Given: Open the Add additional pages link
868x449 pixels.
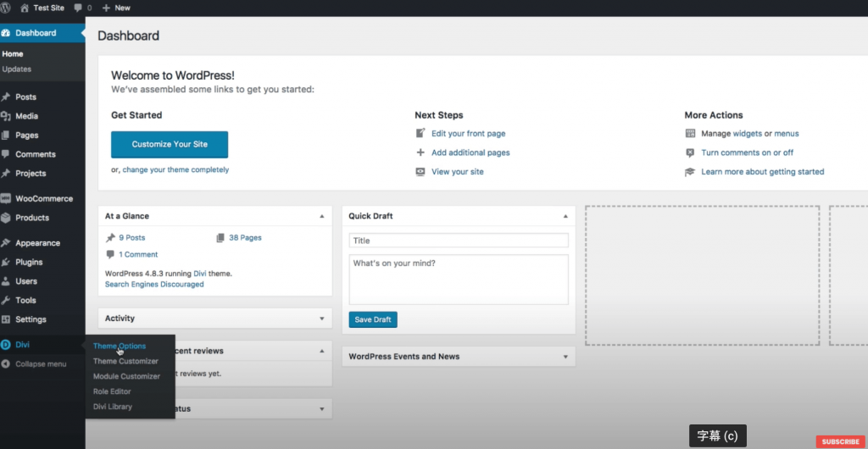Looking at the screenshot, I should click(470, 152).
